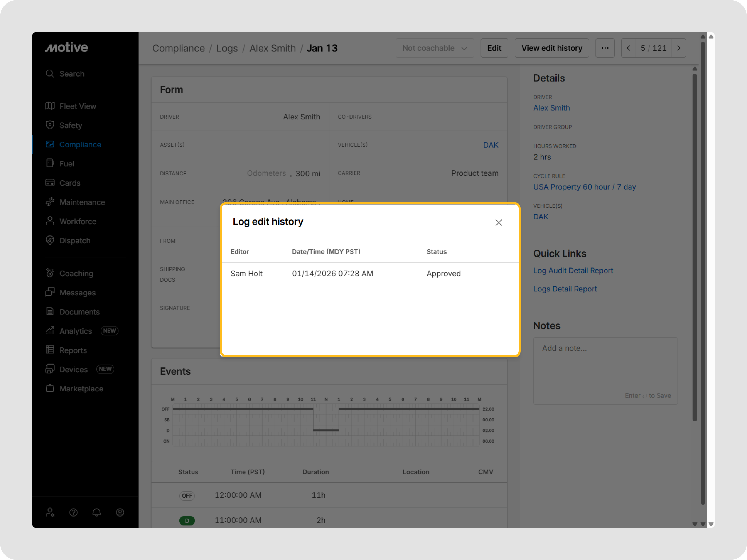Go to next log with right chevron

(x=678, y=48)
